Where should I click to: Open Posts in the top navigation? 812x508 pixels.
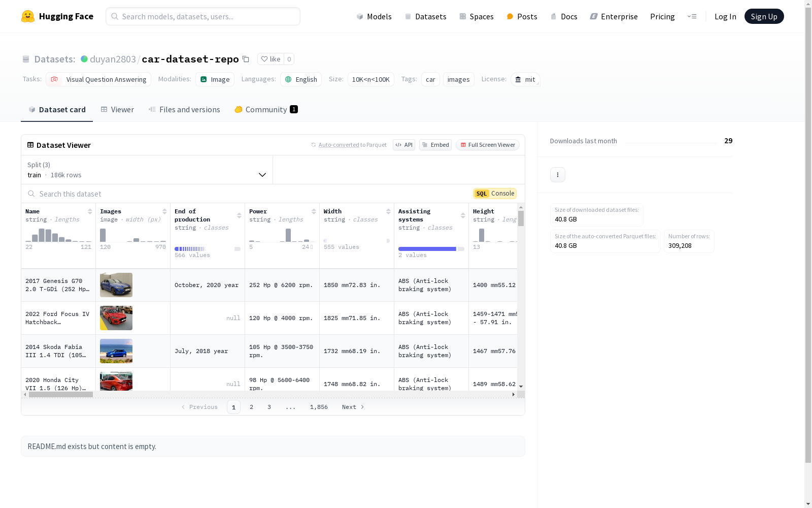pyautogui.click(x=522, y=16)
